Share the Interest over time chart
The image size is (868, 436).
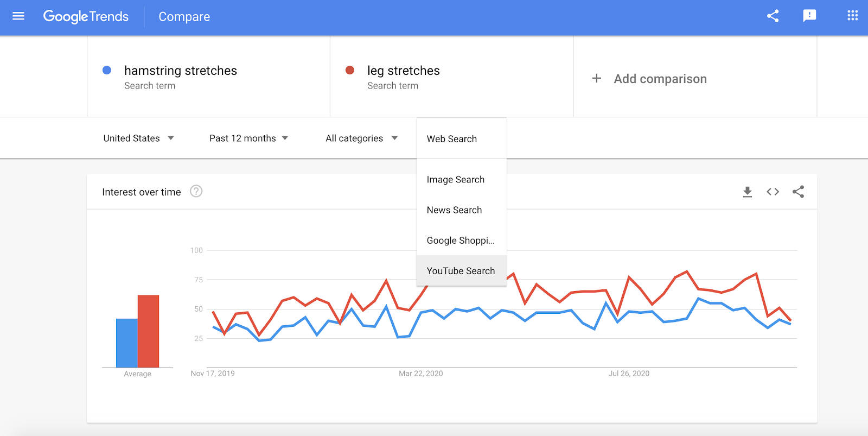[798, 192]
